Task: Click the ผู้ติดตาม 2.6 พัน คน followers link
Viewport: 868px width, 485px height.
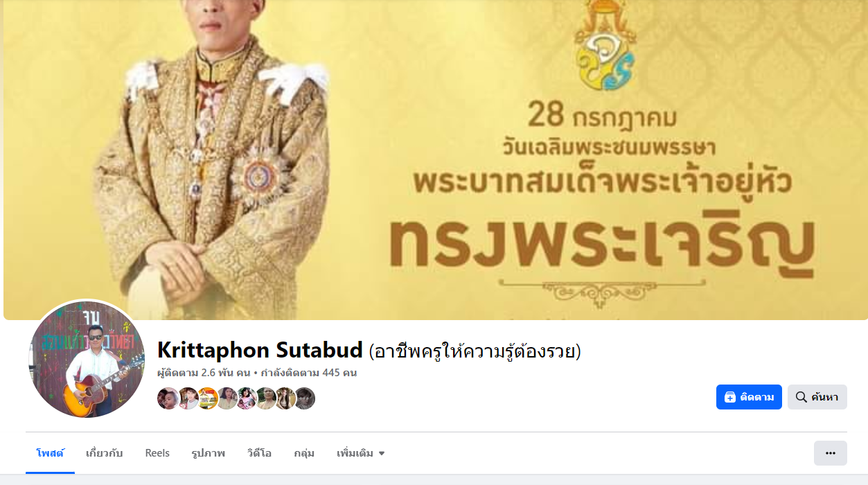Action: tap(204, 373)
